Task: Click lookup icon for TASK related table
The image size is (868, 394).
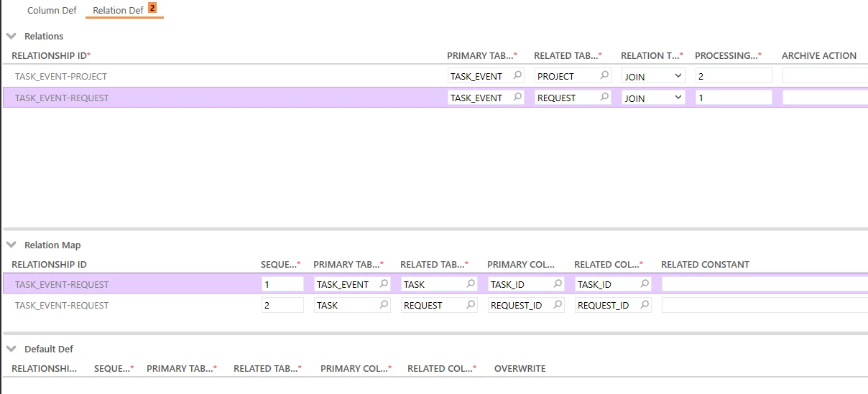Action: pyautogui.click(x=471, y=284)
